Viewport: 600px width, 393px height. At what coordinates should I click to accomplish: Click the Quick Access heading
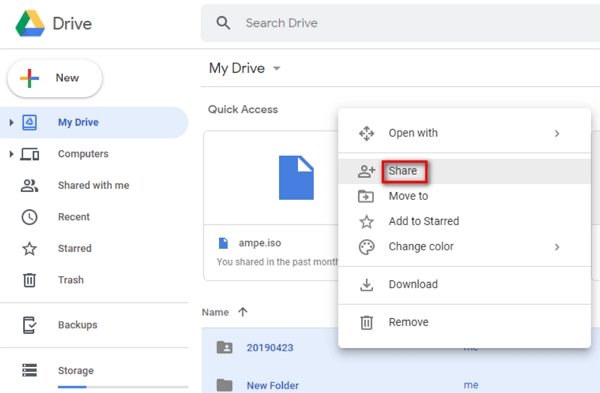point(243,109)
